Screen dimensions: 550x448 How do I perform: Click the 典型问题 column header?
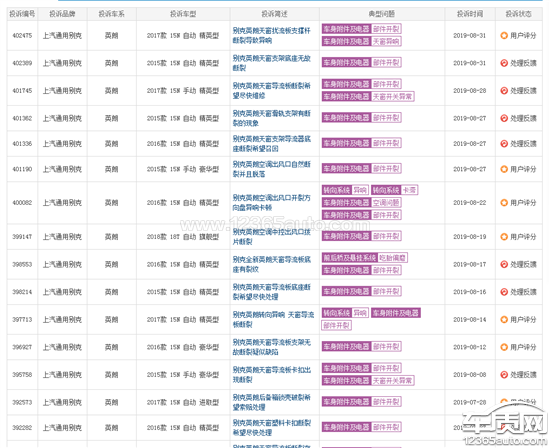[382, 14]
